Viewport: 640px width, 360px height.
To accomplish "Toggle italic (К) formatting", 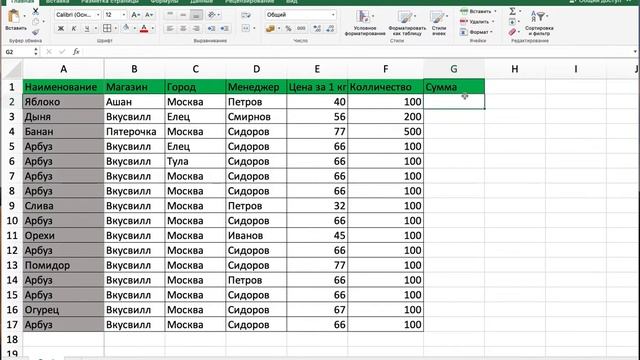I will coord(73,28).
